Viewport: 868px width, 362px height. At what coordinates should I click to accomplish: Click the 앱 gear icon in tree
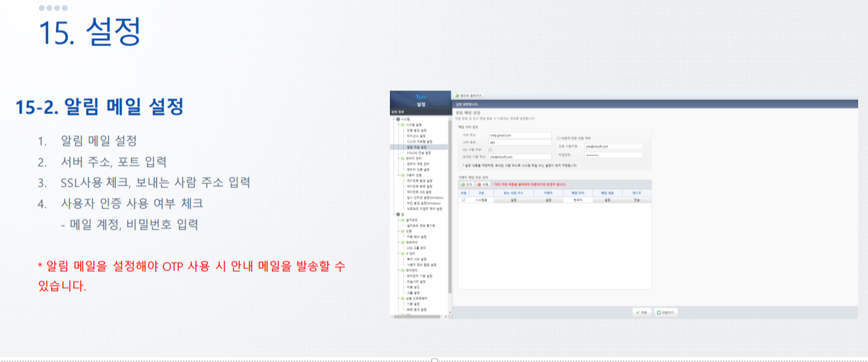[398, 214]
